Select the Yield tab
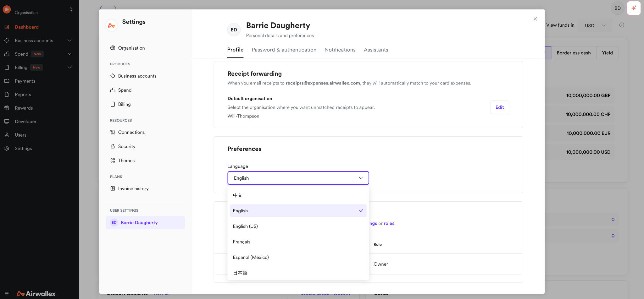 607,53
